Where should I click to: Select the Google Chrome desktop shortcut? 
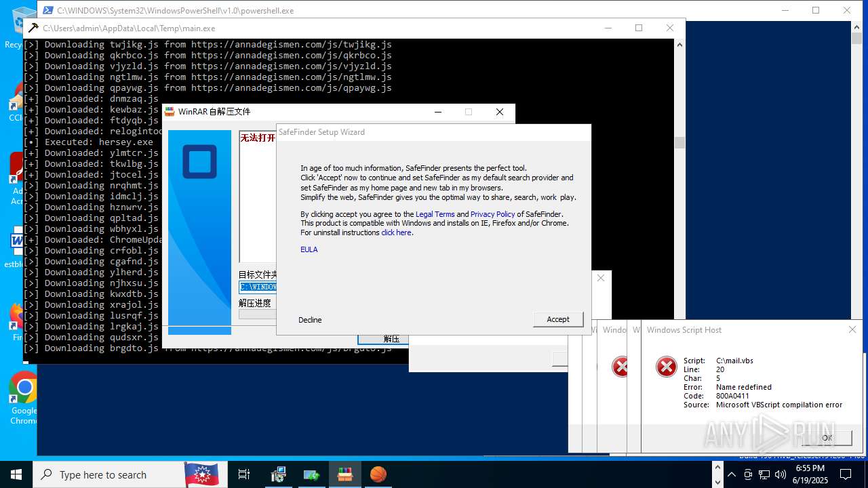(24, 398)
